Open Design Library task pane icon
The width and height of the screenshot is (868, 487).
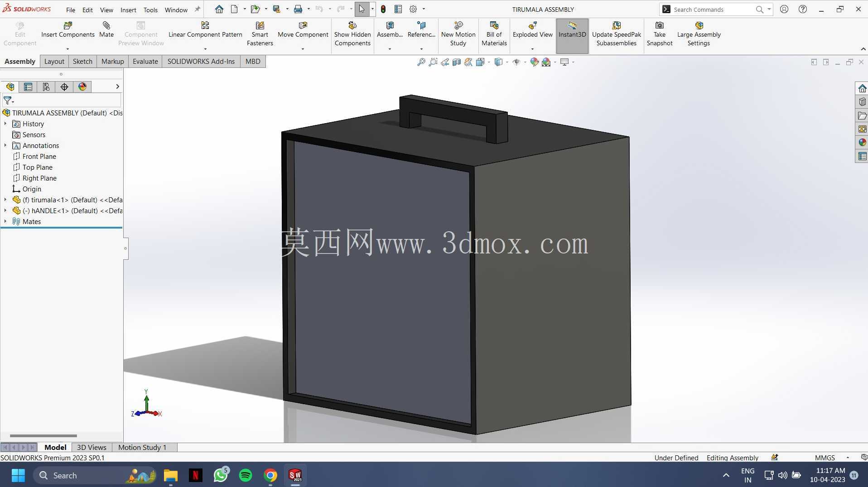(862, 102)
